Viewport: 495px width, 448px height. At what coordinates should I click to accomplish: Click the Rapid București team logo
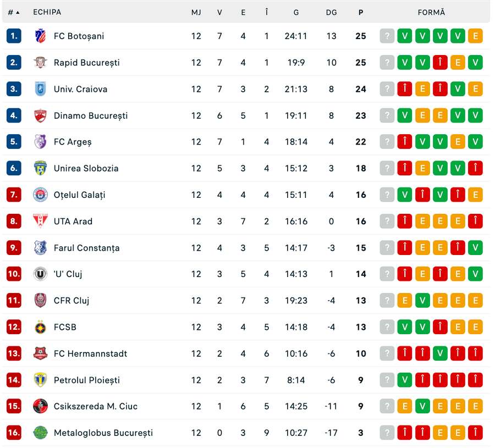click(40, 63)
